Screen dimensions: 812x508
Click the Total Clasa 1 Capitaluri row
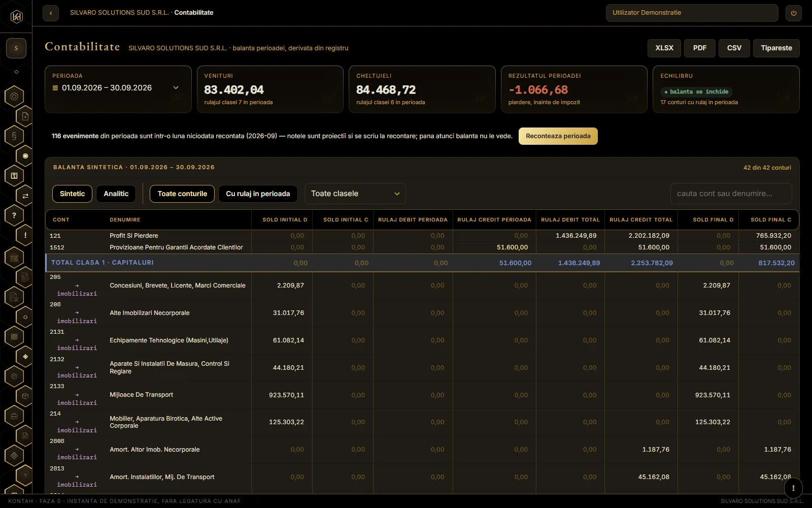point(422,263)
